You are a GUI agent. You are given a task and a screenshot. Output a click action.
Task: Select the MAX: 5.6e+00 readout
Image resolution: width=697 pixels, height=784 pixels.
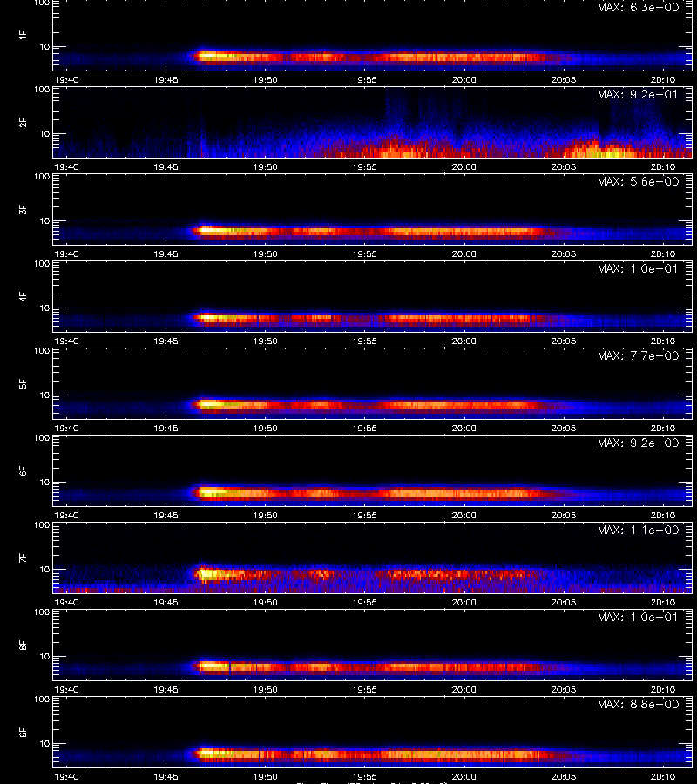pos(638,181)
